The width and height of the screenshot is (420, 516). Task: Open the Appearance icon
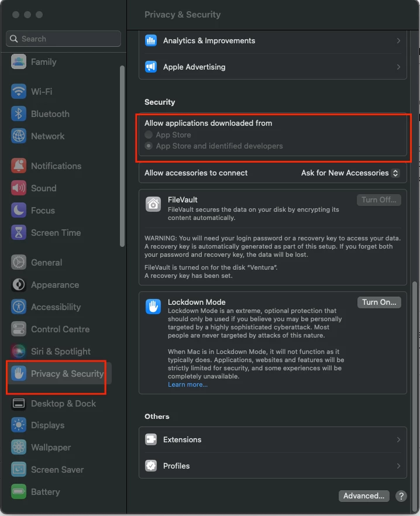19,285
